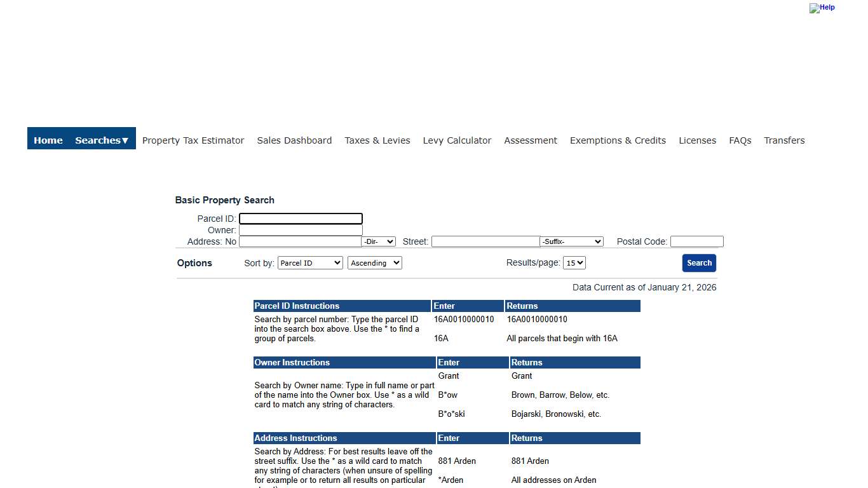
Task: Open the Transfers page
Action: coord(784,140)
